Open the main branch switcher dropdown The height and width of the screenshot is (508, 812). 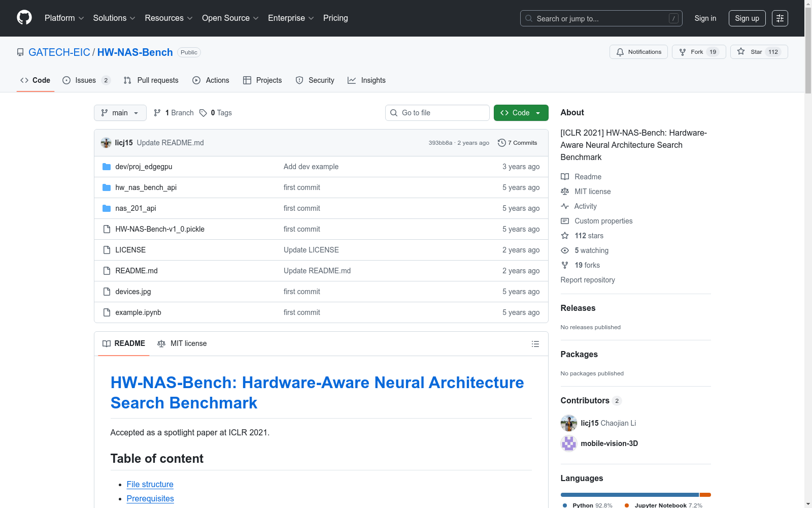coord(120,113)
